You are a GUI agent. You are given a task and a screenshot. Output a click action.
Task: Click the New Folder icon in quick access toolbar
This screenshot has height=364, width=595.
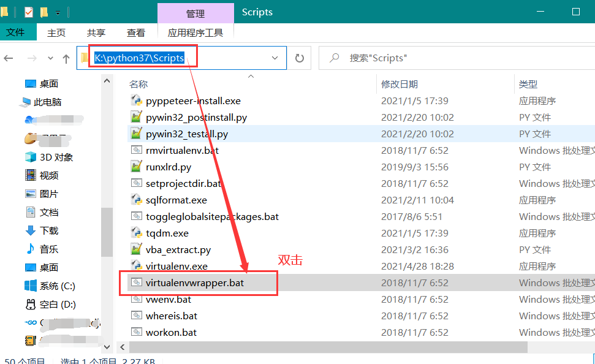point(44,12)
